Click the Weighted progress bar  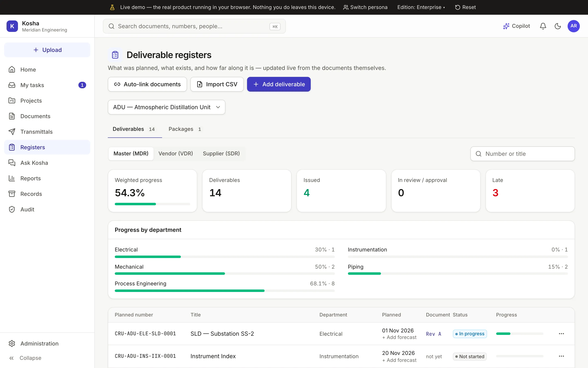[152, 204]
